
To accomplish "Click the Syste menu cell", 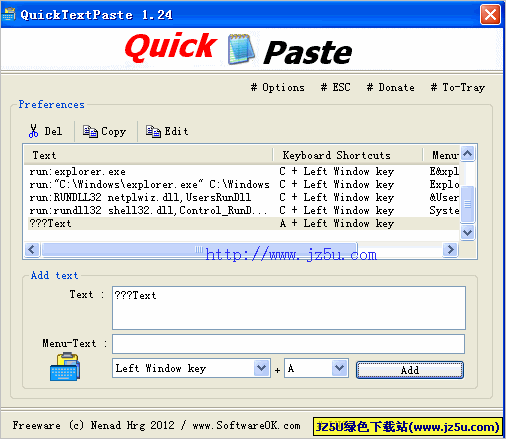I will pyautogui.click(x=444, y=210).
